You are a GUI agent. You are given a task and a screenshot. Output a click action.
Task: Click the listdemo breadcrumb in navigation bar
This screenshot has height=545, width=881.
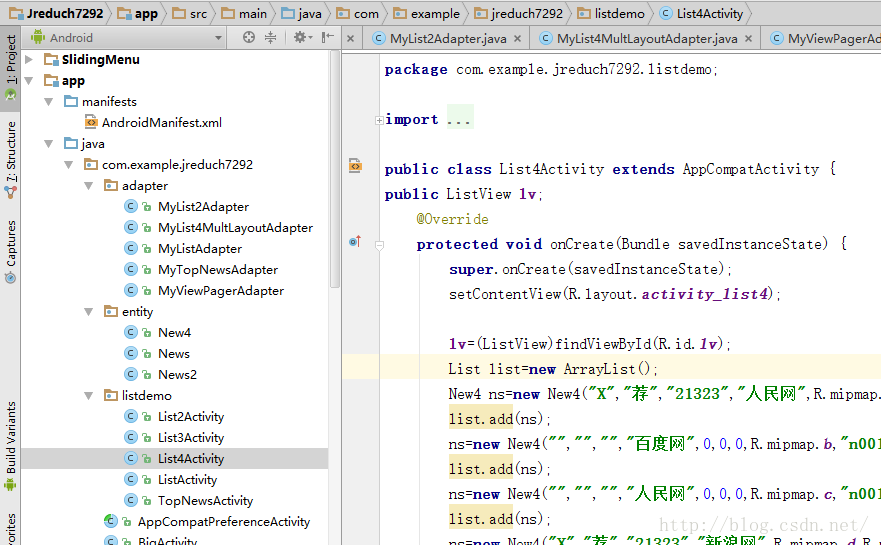click(x=620, y=13)
